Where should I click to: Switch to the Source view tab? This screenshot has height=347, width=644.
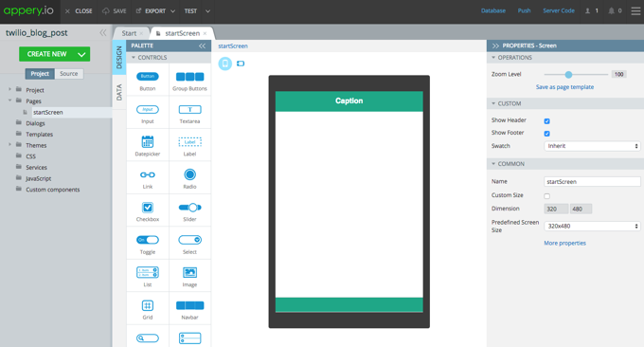pyautogui.click(x=68, y=74)
